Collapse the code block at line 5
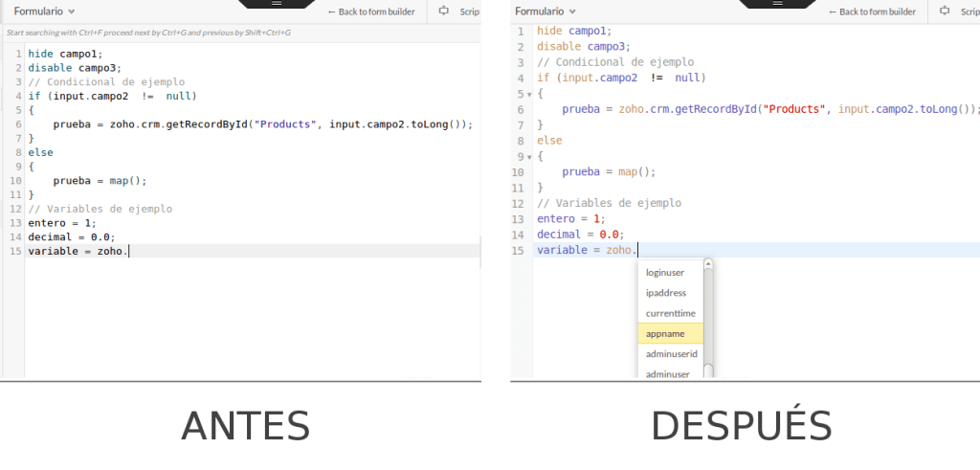The height and width of the screenshot is (470, 980). [x=527, y=94]
